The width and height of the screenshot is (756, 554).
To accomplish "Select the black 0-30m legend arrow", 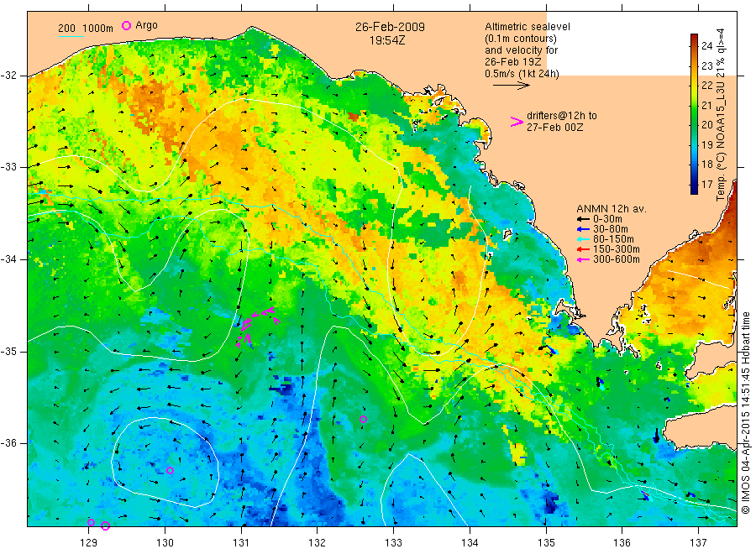I will coord(584,219).
